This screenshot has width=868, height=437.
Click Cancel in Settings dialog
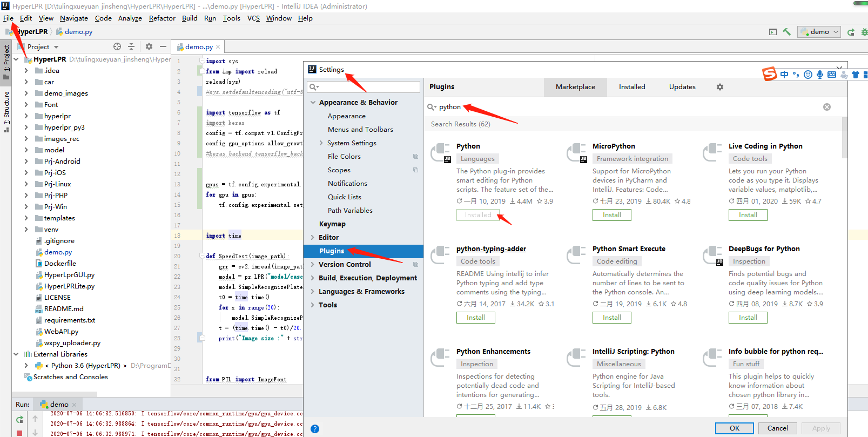(778, 428)
